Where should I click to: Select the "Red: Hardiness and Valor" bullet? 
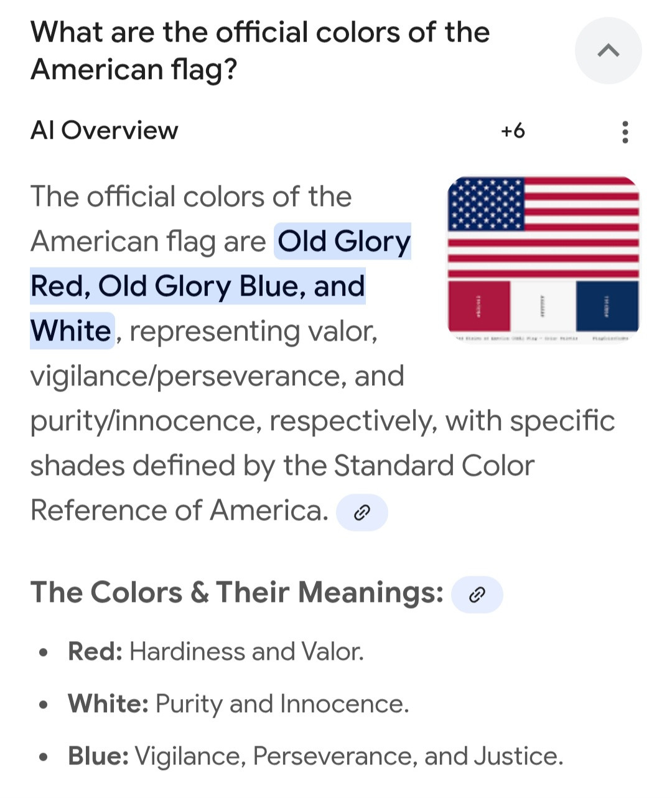[x=215, y=652]
